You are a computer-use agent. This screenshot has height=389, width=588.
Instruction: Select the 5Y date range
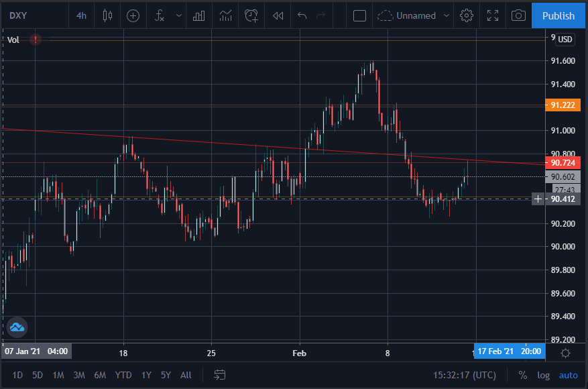click(x=166, y=375)
